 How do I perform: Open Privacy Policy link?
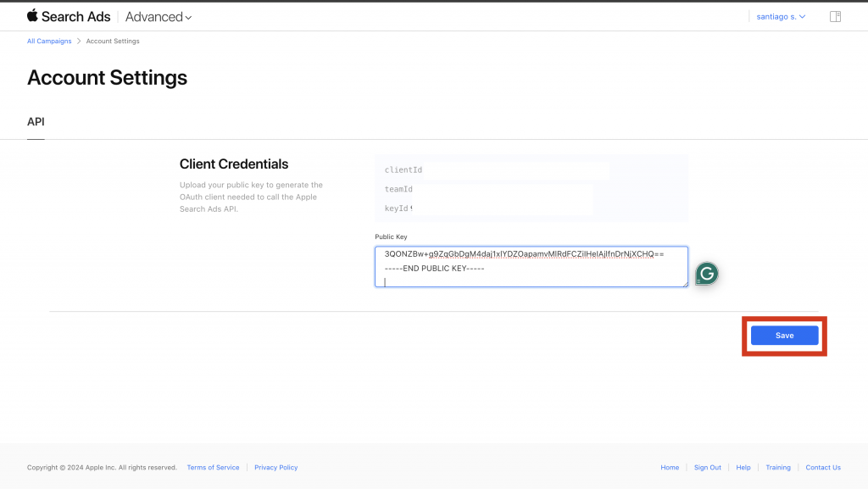click(276, 468)
